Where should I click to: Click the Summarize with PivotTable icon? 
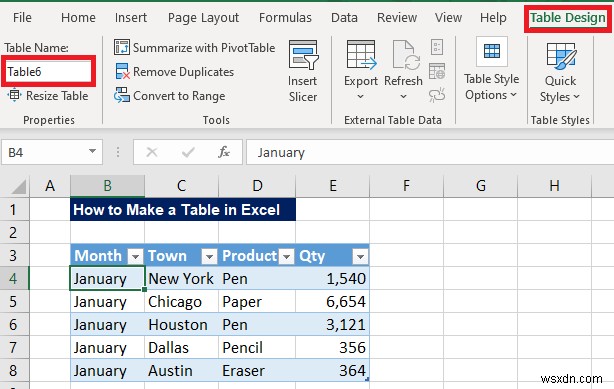pos(122,47)
